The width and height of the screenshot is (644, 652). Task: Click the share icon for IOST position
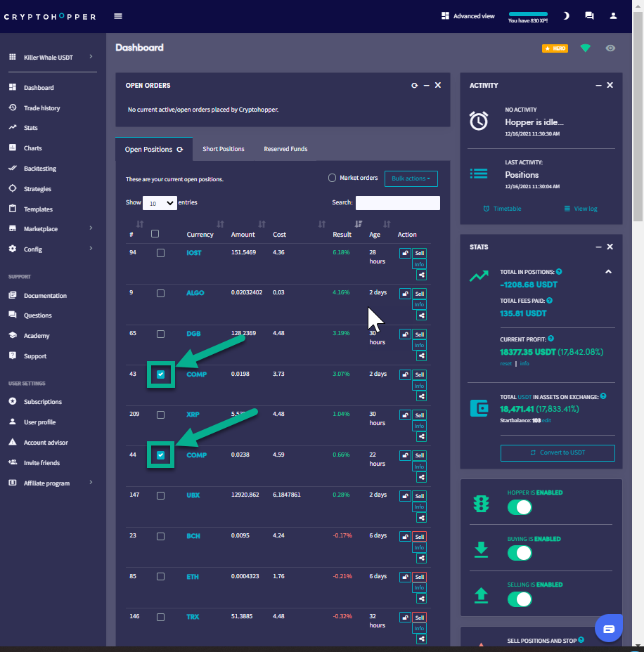(x=421, y=275)
